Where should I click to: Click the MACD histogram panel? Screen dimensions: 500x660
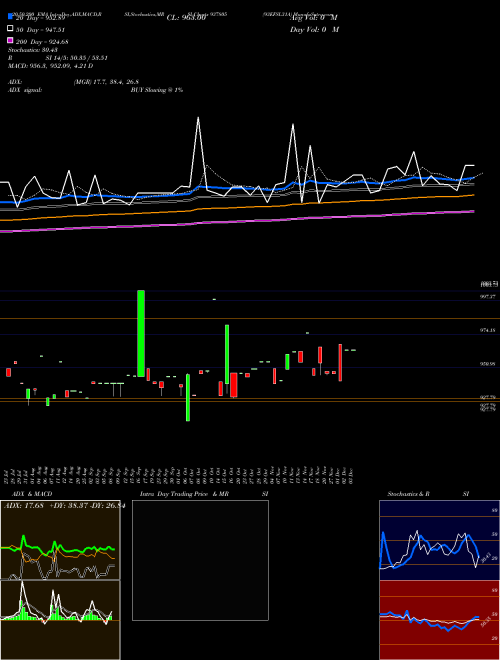tap(60, 620)
